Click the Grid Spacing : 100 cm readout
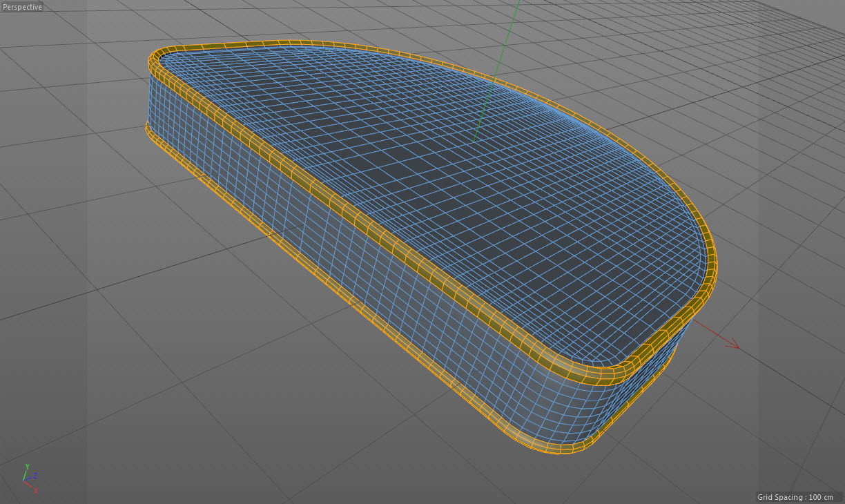The width and height of the screenshot is (845, 504). click(x=795, y=497)
